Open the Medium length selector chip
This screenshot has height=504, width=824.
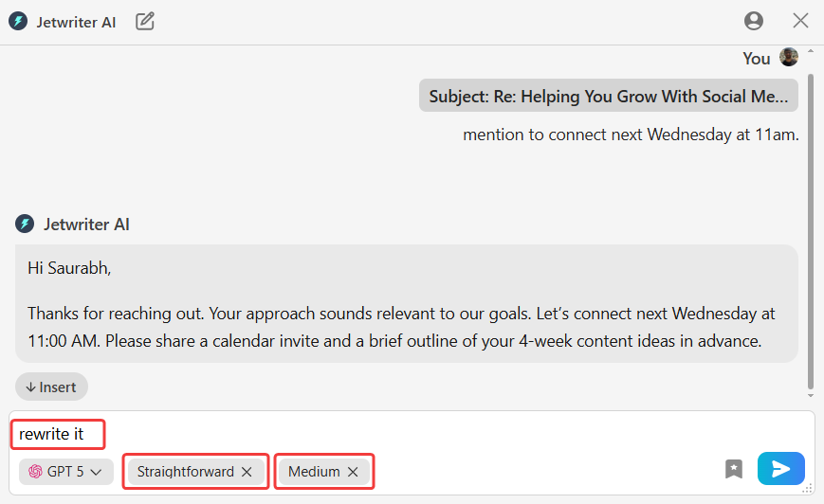(314, 472)
